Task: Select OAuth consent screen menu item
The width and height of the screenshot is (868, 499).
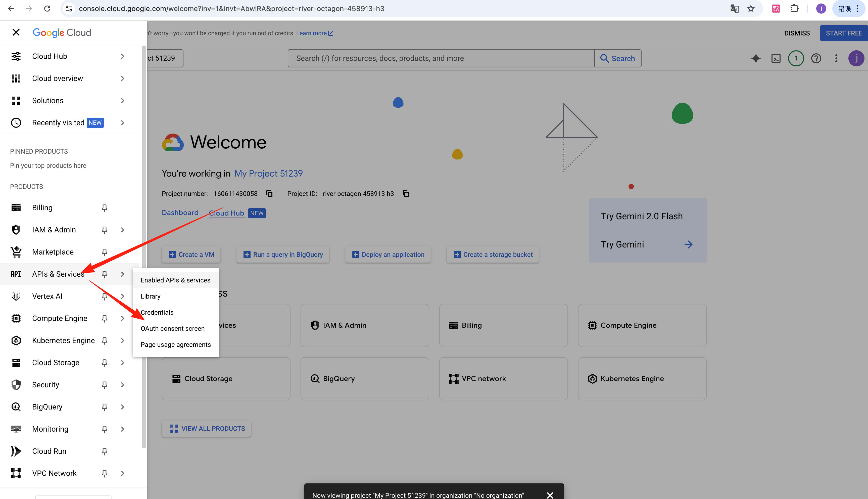Action: click(176, 329)
